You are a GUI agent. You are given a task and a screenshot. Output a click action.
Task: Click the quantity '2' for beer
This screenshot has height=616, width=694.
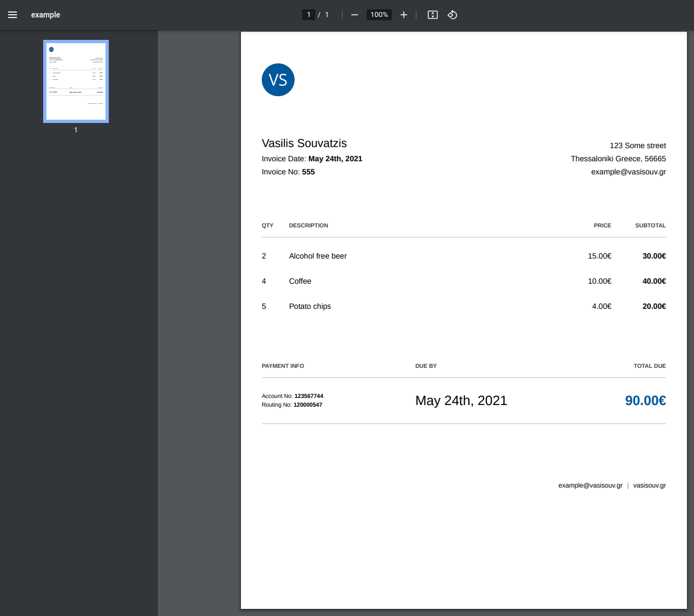[x=264, y=256]
